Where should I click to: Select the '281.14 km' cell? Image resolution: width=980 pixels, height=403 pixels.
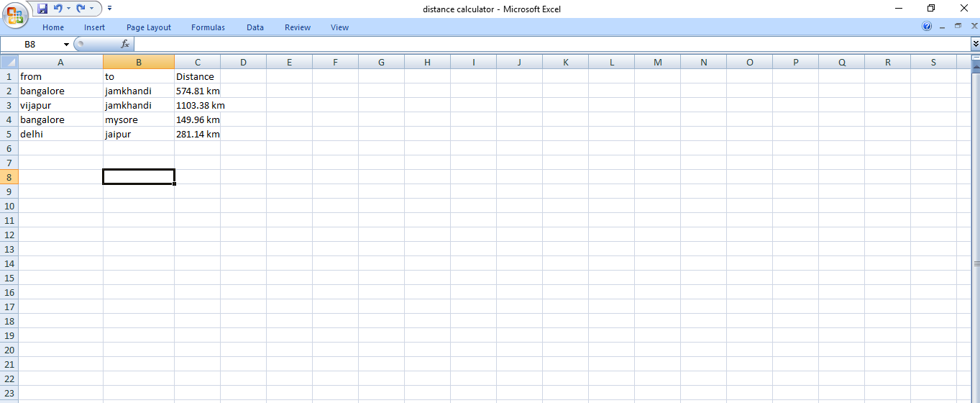tap(198, 134)
